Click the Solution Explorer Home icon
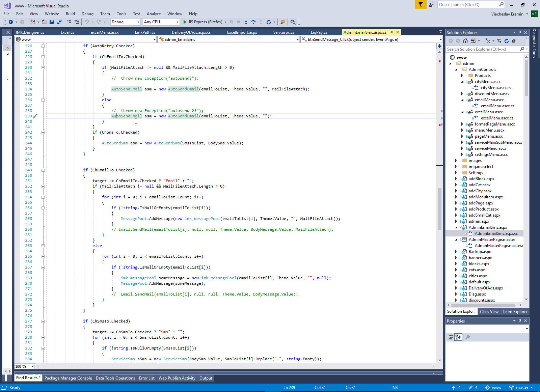Image resolution: width=540 pixels, height=392 pixels. 465,41
